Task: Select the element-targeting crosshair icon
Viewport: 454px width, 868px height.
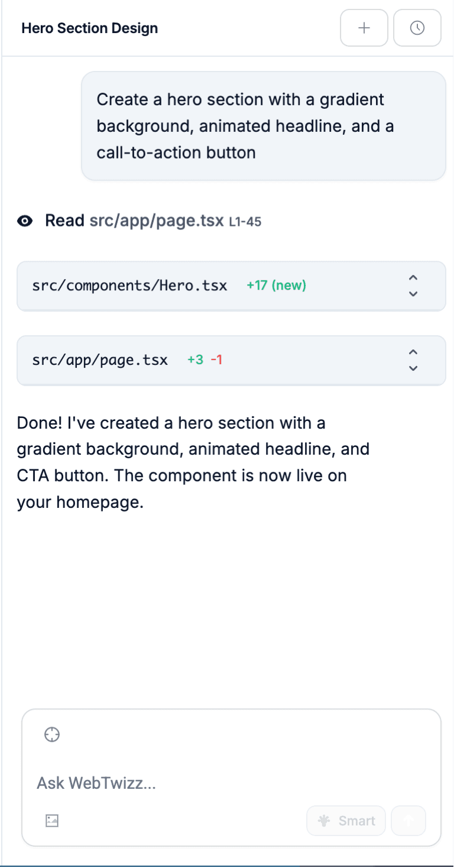Action: click(x=52, y=734)
